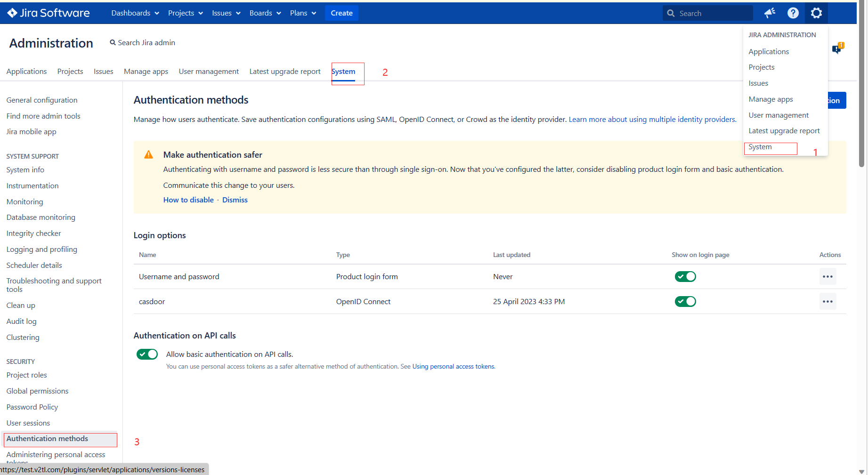Toggle casdoor visibility on login page
Screen dimensions: 868x475
pos(685,301)
